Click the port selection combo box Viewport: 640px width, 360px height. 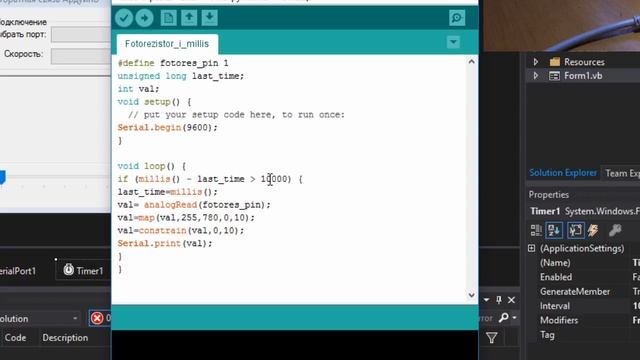pyautogui.click(x=81, y=35)
